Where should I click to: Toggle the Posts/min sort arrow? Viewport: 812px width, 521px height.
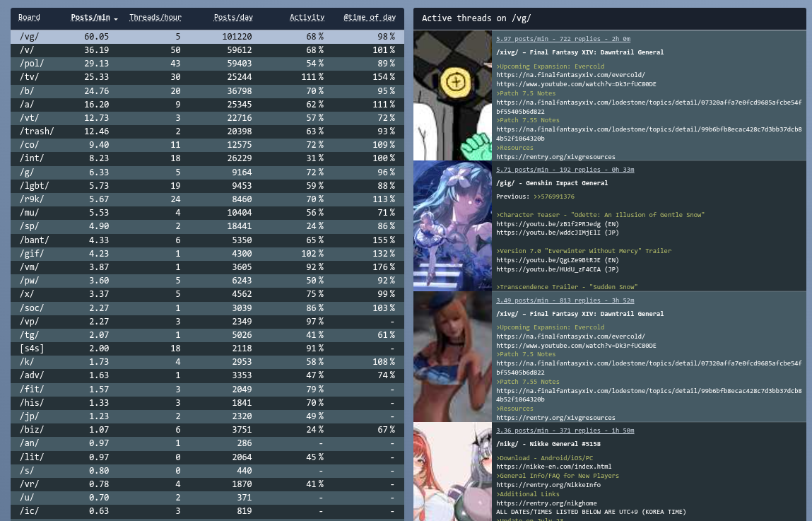115,18
